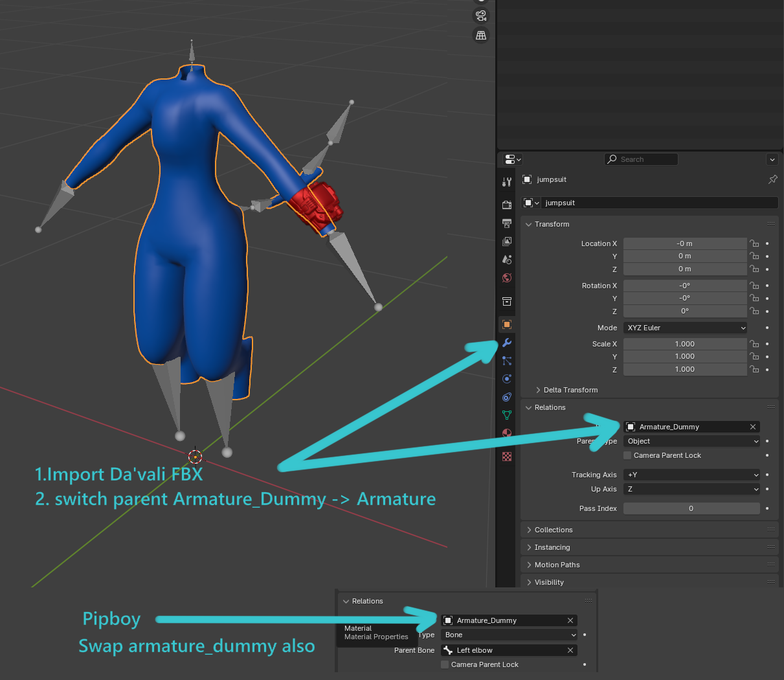784x680 pixels.
Task: Expand the Motion Paths panel
Action: click(x=557, y=565)
